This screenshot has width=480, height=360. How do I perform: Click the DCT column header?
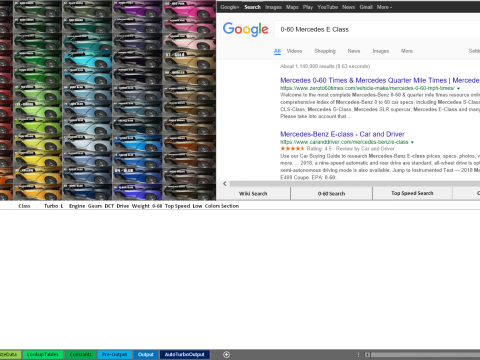109,206
